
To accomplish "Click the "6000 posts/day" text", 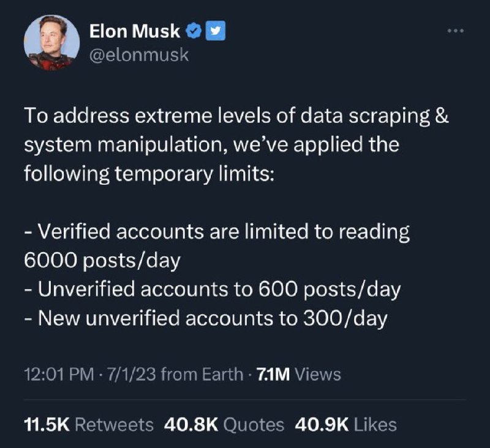I will (102, 260).
